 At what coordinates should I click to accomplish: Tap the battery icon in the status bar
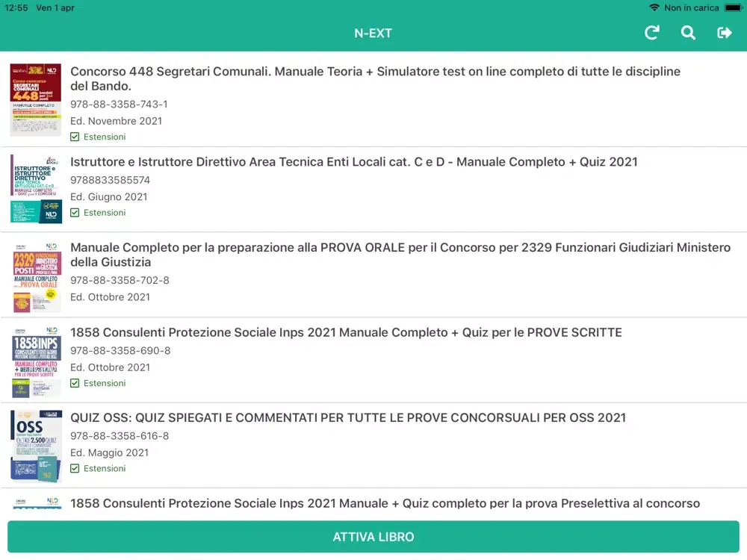(734, 7)
